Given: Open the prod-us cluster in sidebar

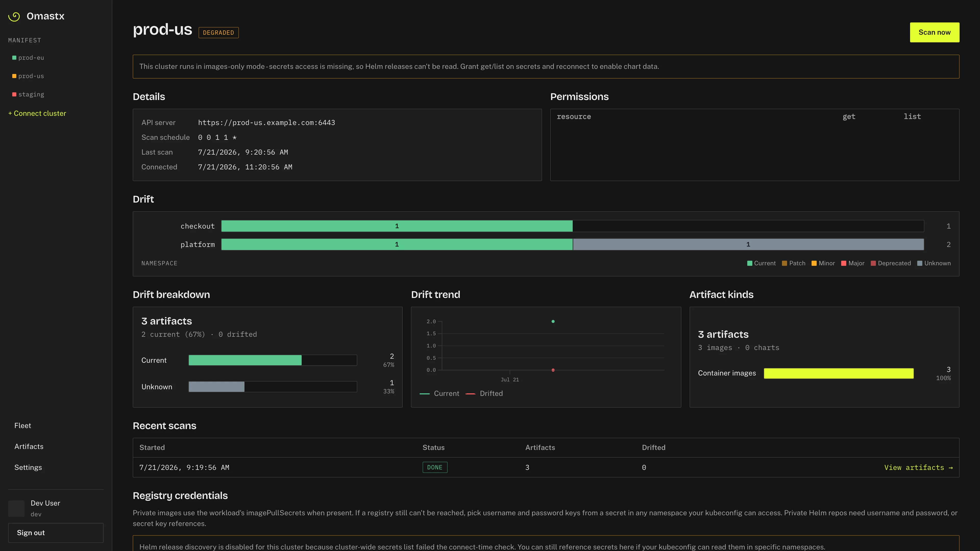Looking at the screenshot, I should (31, 76).
